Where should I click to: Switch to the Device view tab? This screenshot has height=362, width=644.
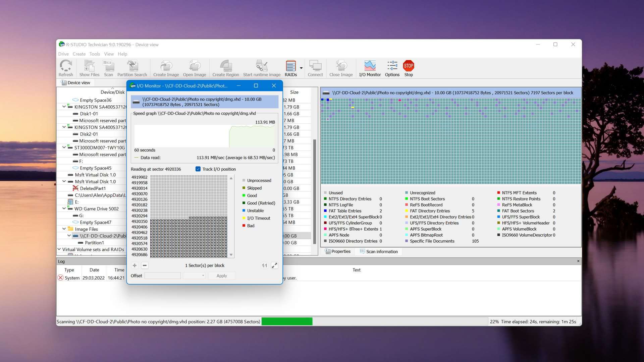click(x=75, y=83)
